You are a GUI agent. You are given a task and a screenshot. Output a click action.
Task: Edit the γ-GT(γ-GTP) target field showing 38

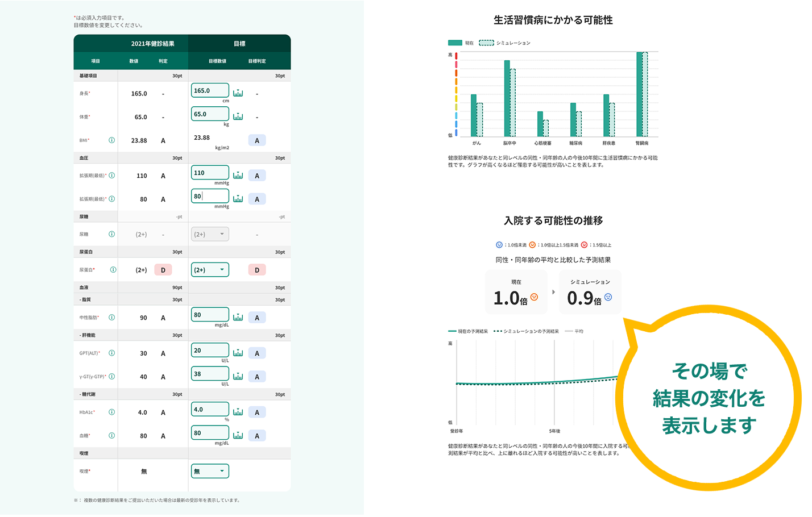210,374
